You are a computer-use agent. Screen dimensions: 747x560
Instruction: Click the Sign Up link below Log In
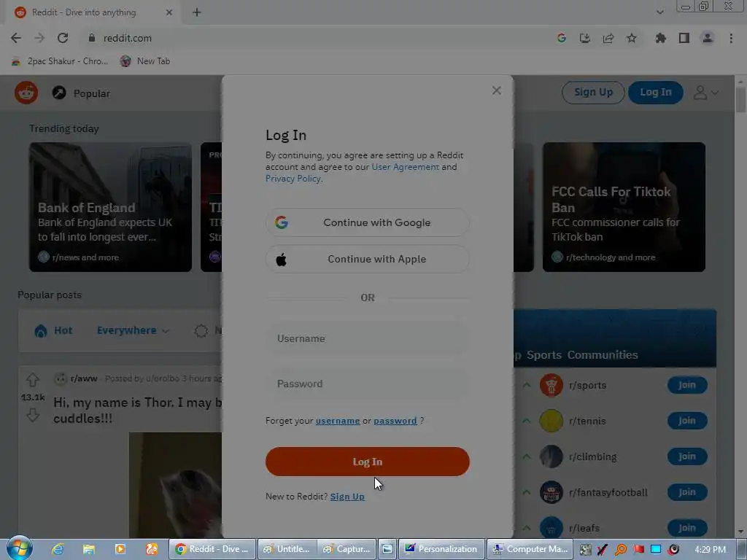point(347,497)
